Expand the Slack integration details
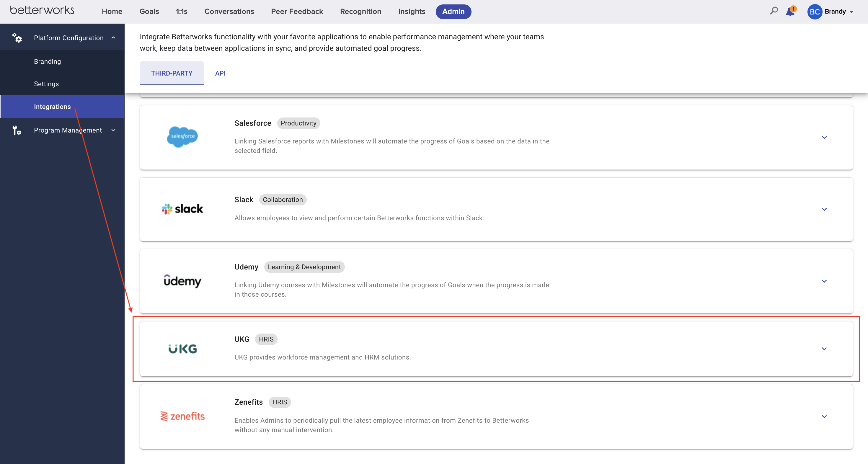This screenshot has width=868, height=464. [x=825, y=209]
